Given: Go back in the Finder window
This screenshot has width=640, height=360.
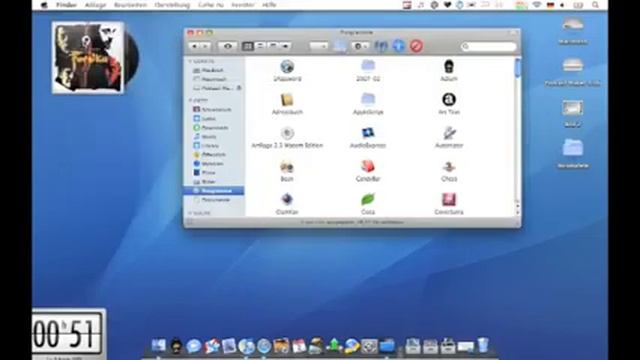Looking at the screenshot, I should (x=195, y=46).
